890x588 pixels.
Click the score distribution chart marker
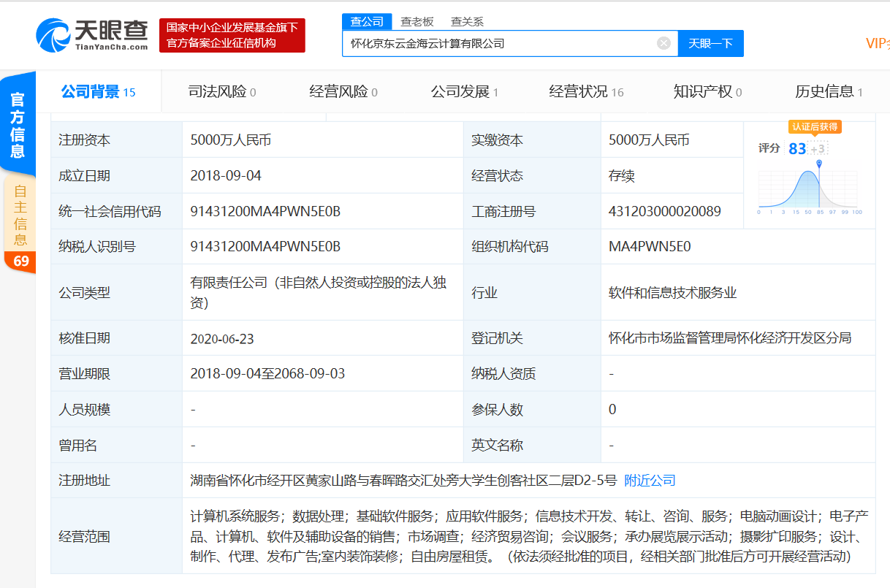point(819,163)
